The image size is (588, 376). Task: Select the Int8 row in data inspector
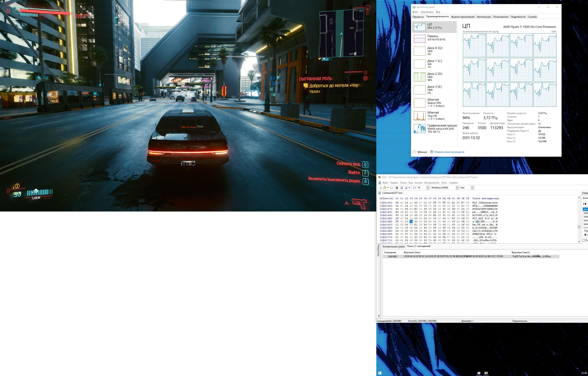click(586, 213)
